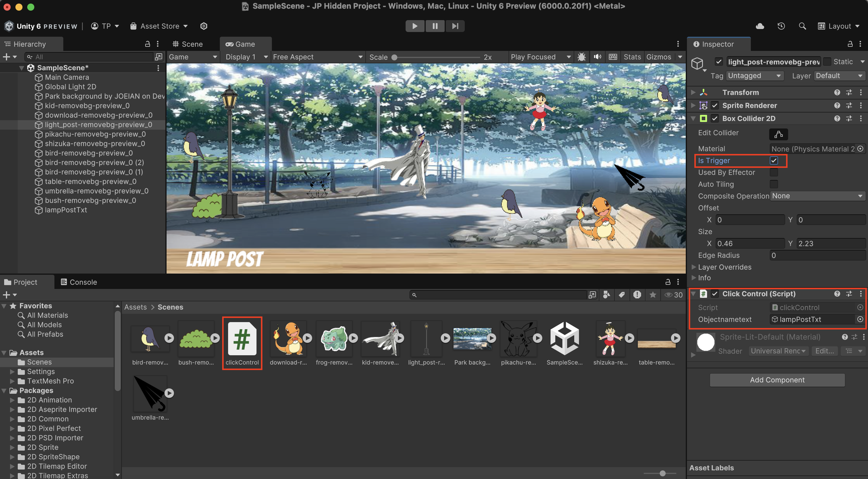The image size is (868, 479).
Task: Select Global Light 2D object
Action: 70,87
